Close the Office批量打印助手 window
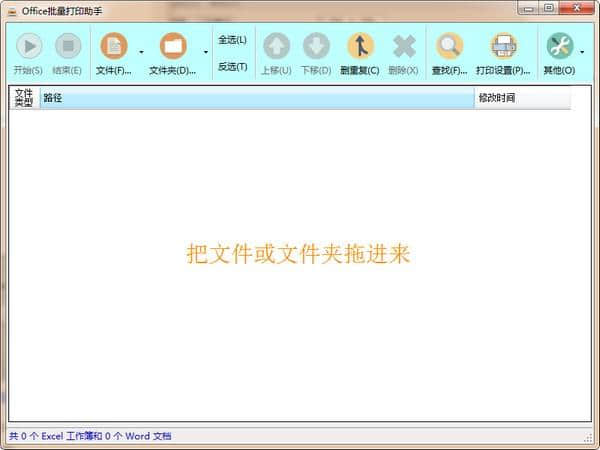The image size is (600, 450). tap(577, 8)
